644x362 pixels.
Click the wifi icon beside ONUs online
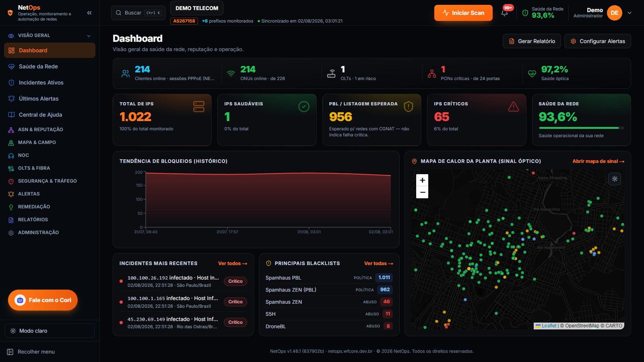pyautogui.click(x=231, y=74)
